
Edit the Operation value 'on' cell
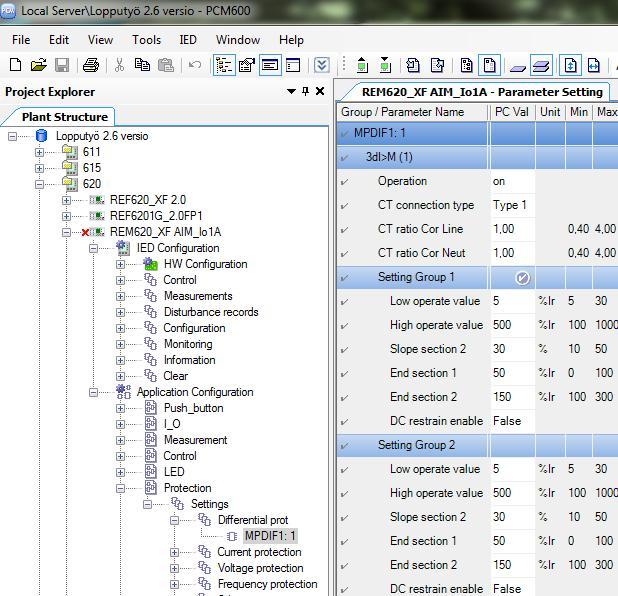pyautogui.click(x=512, y=181)
